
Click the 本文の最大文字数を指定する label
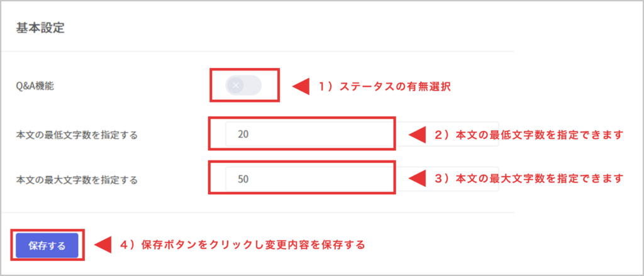coord(77,180)
